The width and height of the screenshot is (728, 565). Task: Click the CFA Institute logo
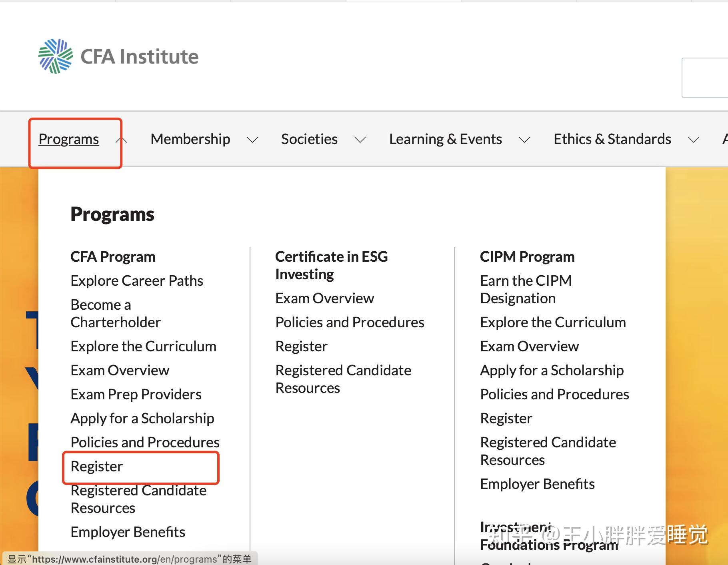(x=118, y=56)
